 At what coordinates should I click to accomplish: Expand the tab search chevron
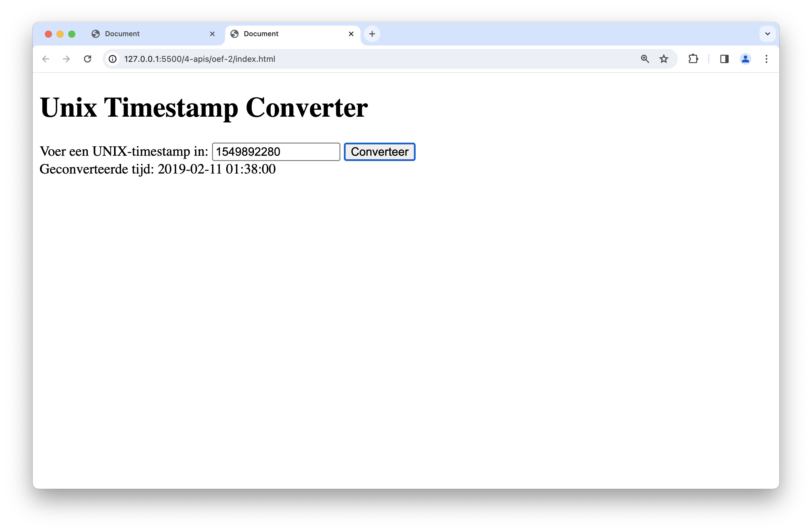[x=767, y=34]
